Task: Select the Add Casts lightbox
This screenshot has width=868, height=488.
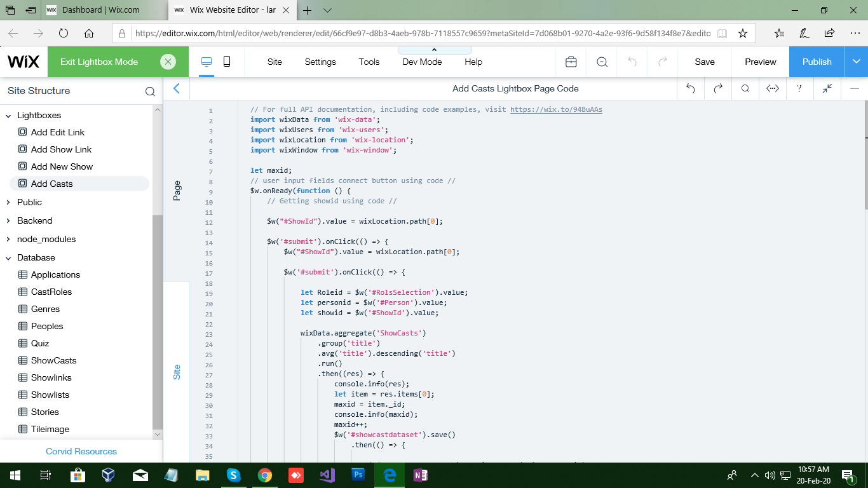Action: (79, 184)
